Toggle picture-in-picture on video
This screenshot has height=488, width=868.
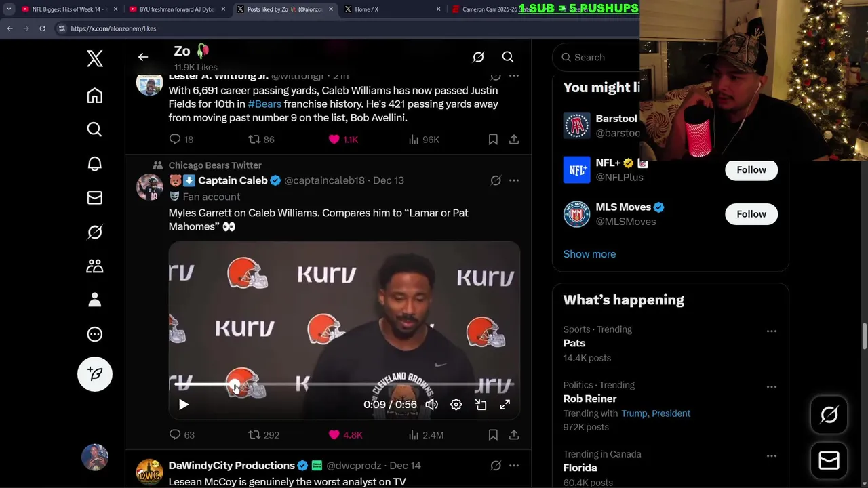pyautogui.click(x=481, y=405)
